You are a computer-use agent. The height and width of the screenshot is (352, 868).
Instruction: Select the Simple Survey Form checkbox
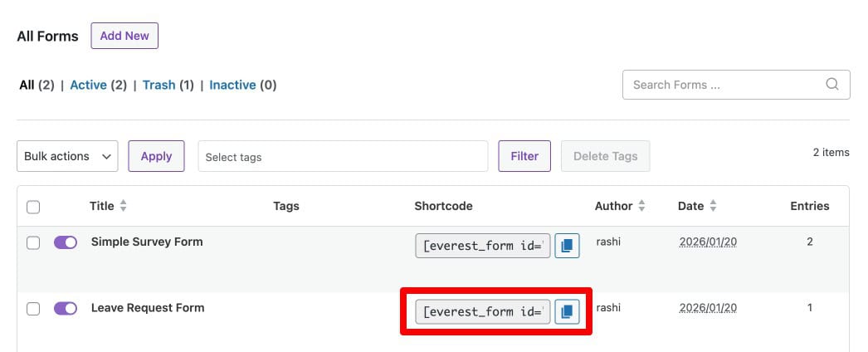pos(33,242)
